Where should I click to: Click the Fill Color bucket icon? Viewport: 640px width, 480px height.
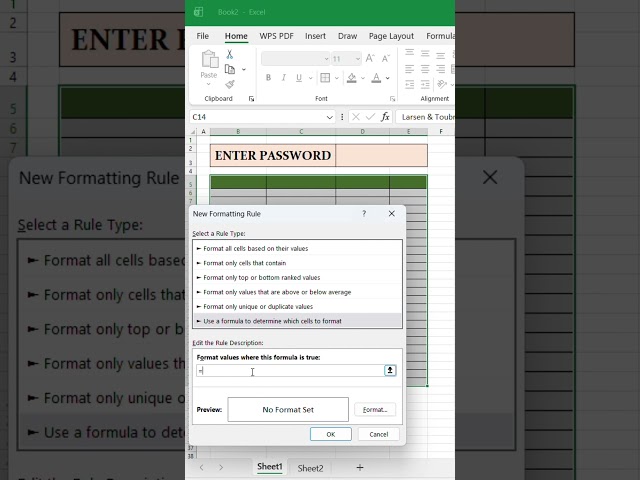(351, 78)
